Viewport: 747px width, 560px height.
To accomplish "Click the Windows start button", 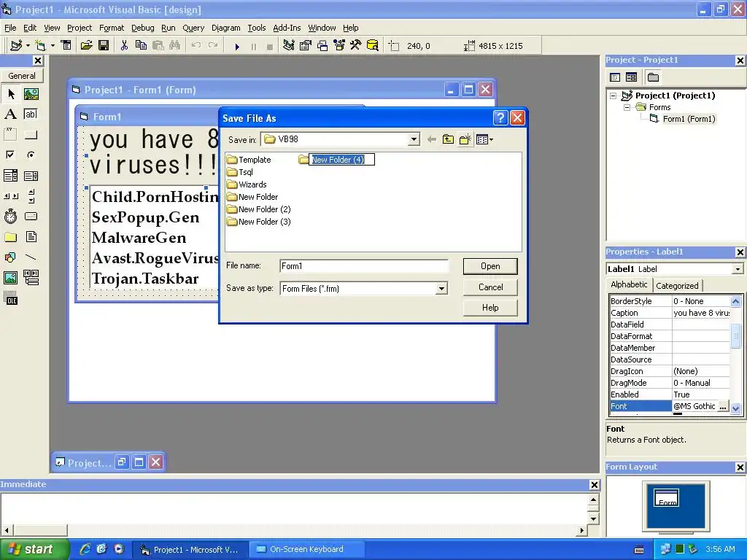I will point(34,549).
